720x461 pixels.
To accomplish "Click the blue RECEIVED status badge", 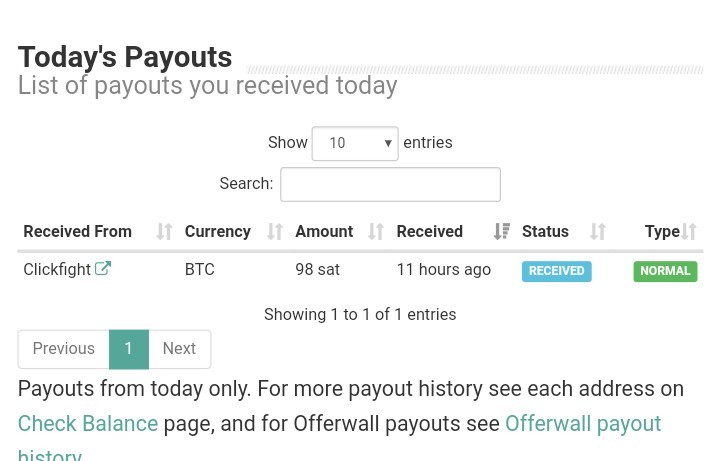I will coord(557,271).
